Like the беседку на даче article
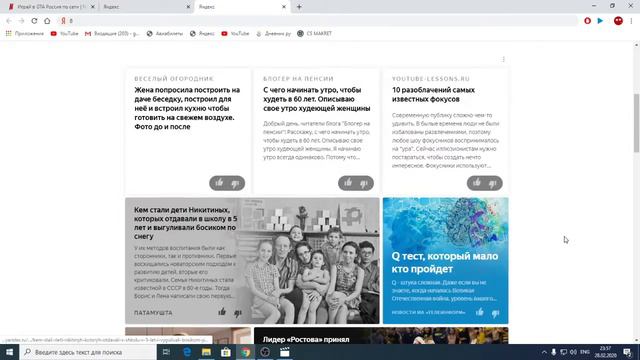 click(220, 183)
